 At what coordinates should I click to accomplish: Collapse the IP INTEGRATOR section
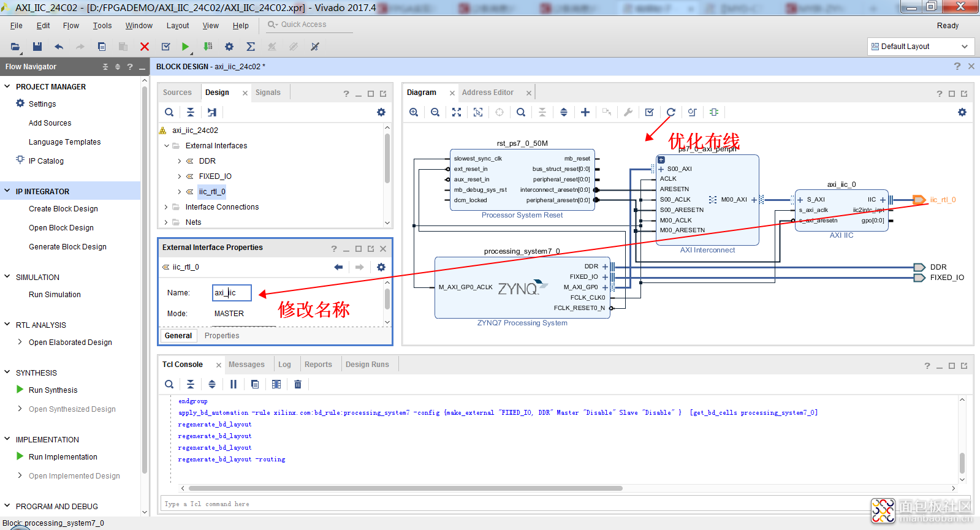(7, 191)
